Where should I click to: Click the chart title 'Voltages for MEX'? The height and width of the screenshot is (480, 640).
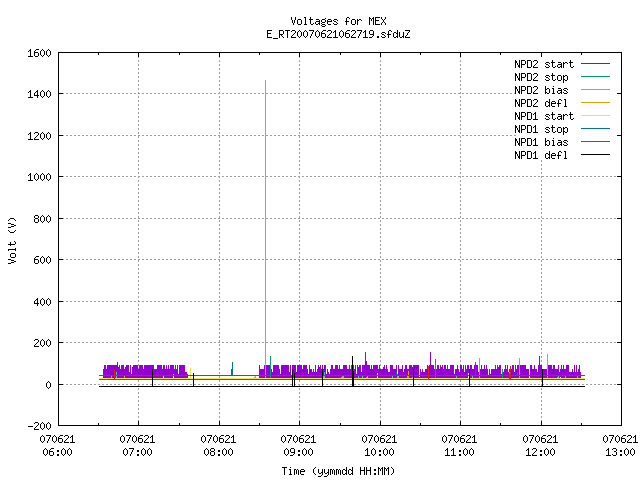338,21
